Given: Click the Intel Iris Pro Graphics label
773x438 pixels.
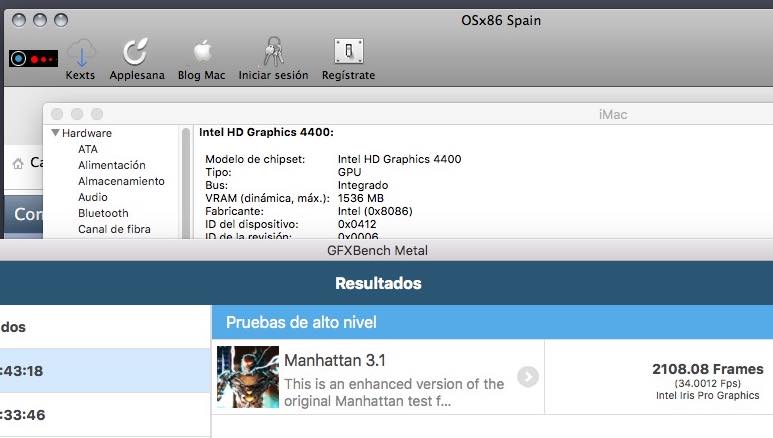Looking at the screenshot, I should [707, 396].
